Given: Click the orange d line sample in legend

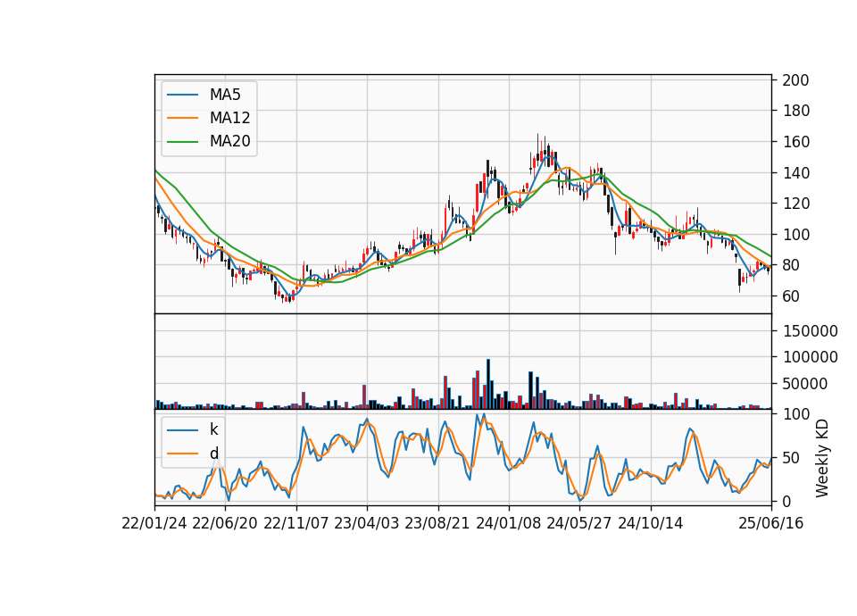Looking at the screenshot, I should pyautogui.click(x=182, y=454).
